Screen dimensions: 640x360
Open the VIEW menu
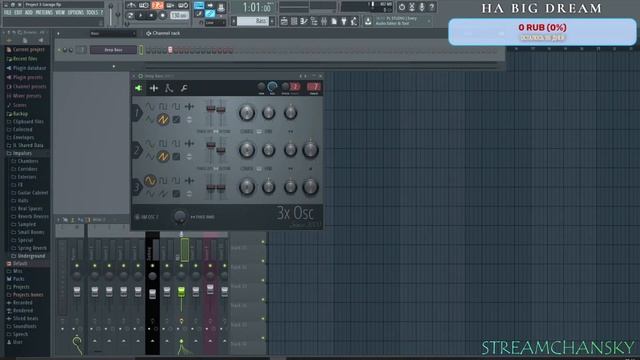(60, 13)
